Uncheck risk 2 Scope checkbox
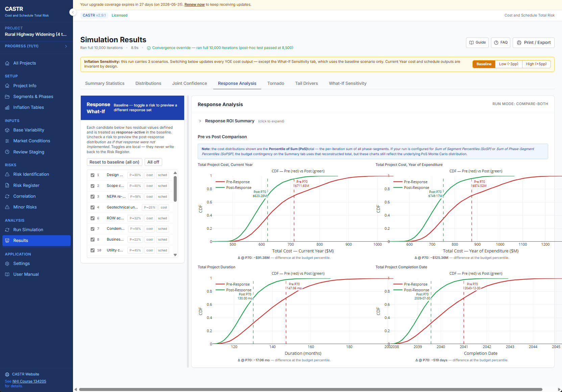This screenshot has height=392, width=562. tap(93, 186)
